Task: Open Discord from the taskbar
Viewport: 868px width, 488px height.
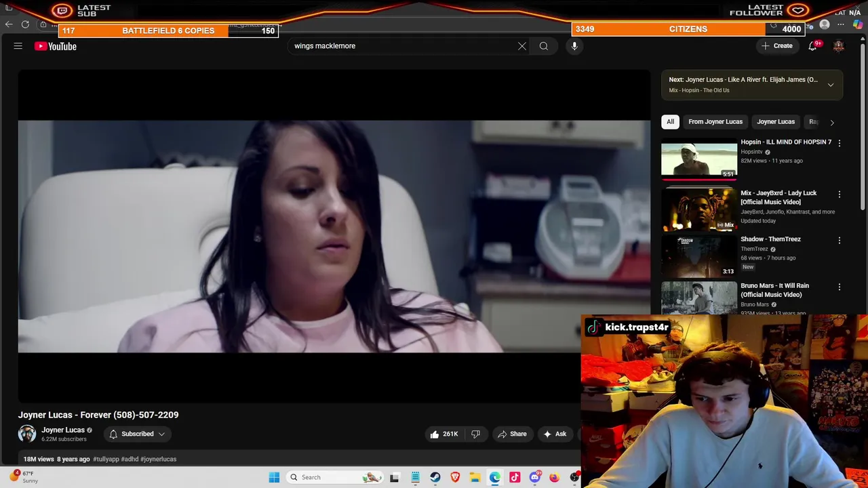Action: [535, 477]
